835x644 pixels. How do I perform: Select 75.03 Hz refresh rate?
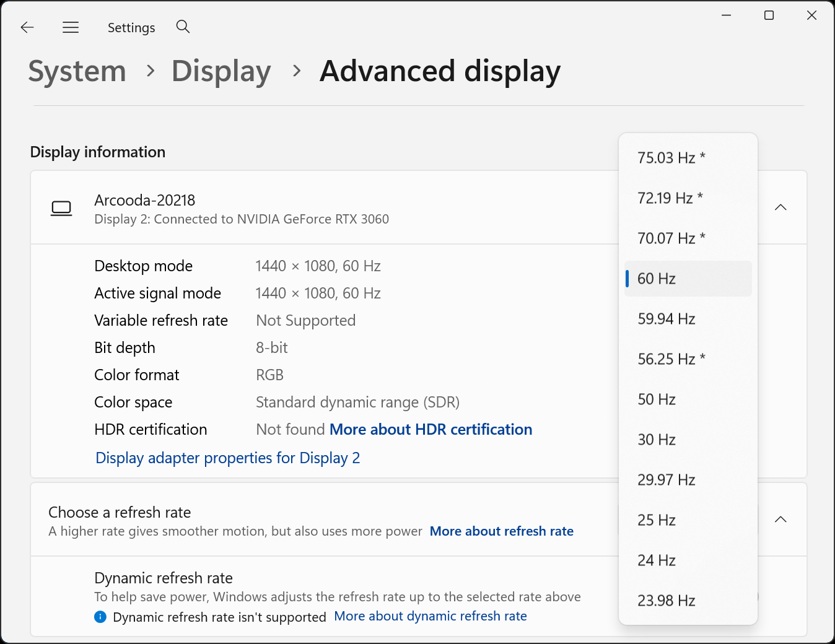688,158
